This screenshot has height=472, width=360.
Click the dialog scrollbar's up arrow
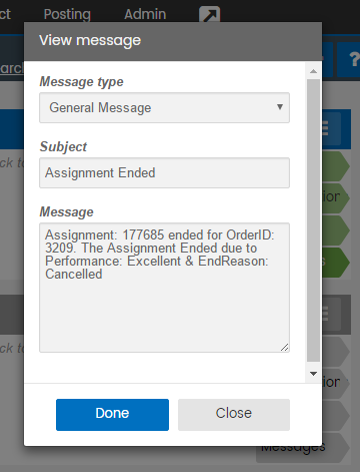click(313, 71)
